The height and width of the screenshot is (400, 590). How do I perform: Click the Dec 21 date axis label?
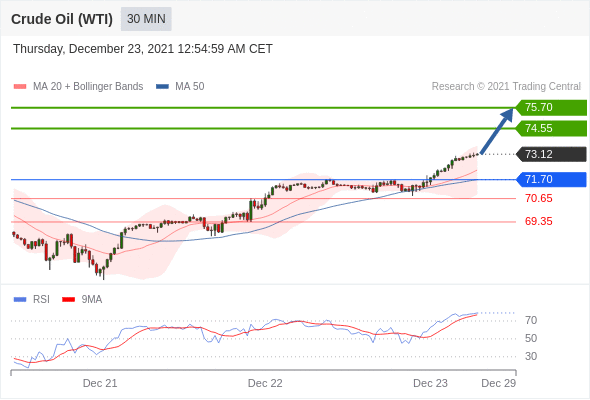point(100,383)
